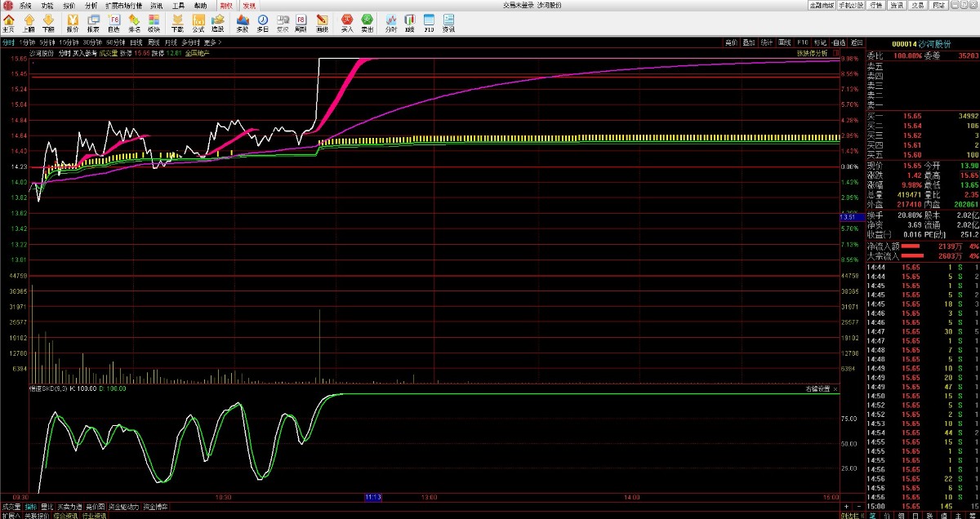Switch to the 5分钟 period tab
The height and width of the screenshot is (519, 980).
47,42
